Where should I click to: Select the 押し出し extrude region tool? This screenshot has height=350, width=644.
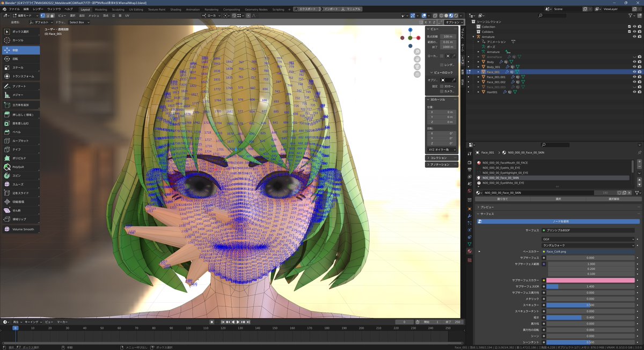click(x=20, y=115)
